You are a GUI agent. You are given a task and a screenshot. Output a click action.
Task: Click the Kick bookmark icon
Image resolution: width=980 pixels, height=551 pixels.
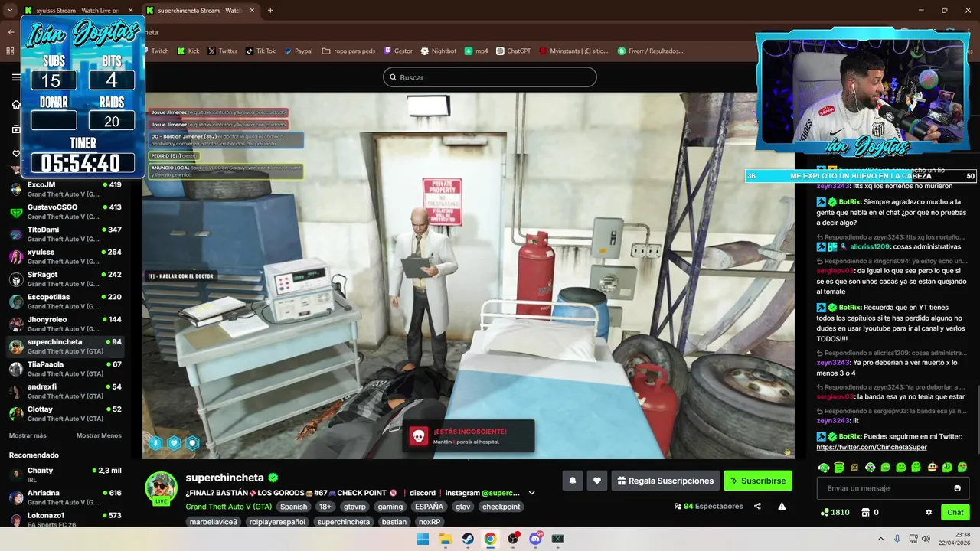coord(188,51)
